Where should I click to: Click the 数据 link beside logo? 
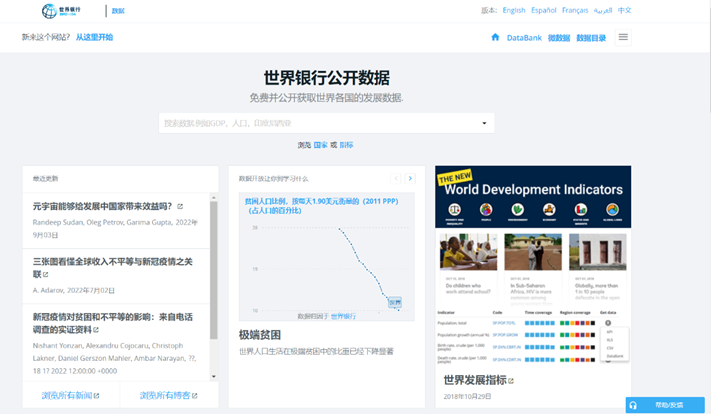click(118, 11)
